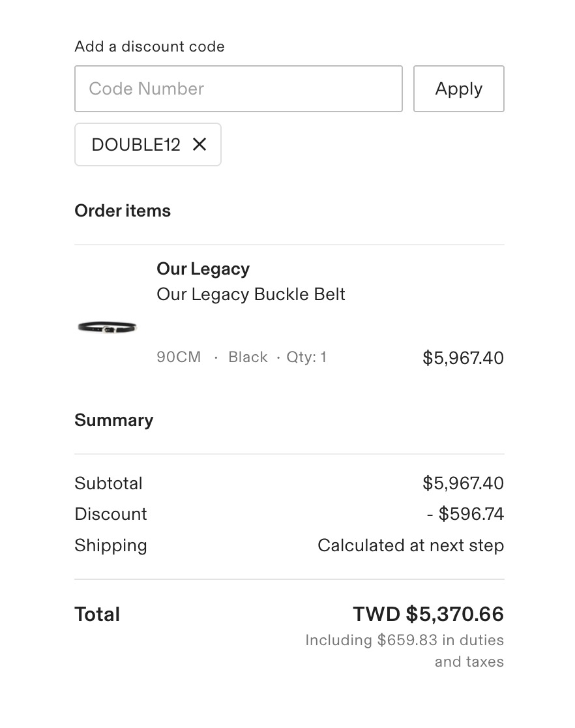Remove the DOUBLE12 discount code
575x728 pixels.
click(199, 144)
